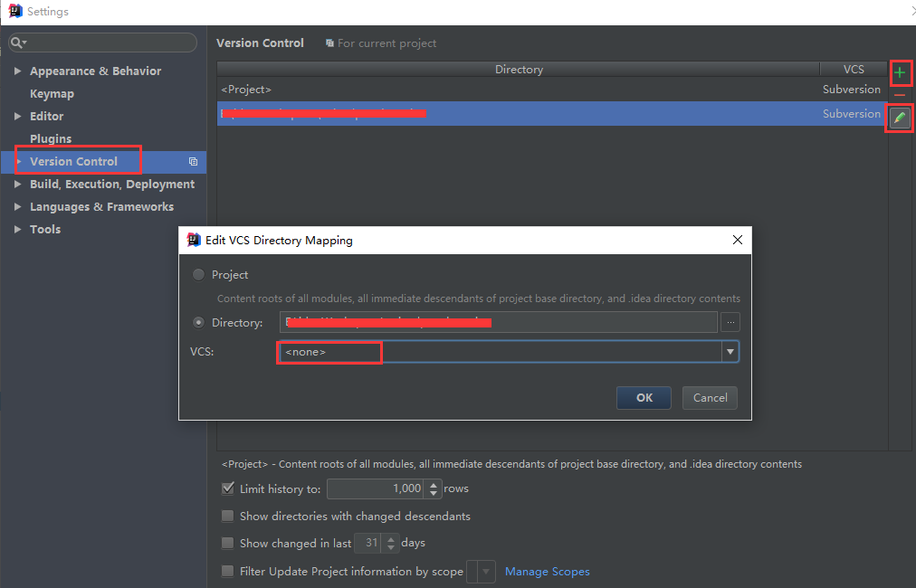The height and width of the screenshot is (588, 916).
Task: Click the ellipsis browse directory button
Action: (x=730, y=322)
